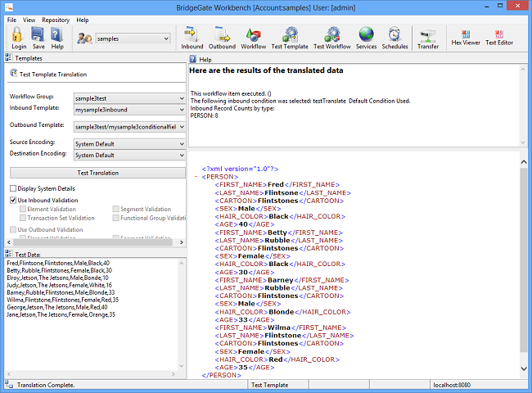
Task: Click the Betty,Rubble test data line
Action: coord(60,270)
